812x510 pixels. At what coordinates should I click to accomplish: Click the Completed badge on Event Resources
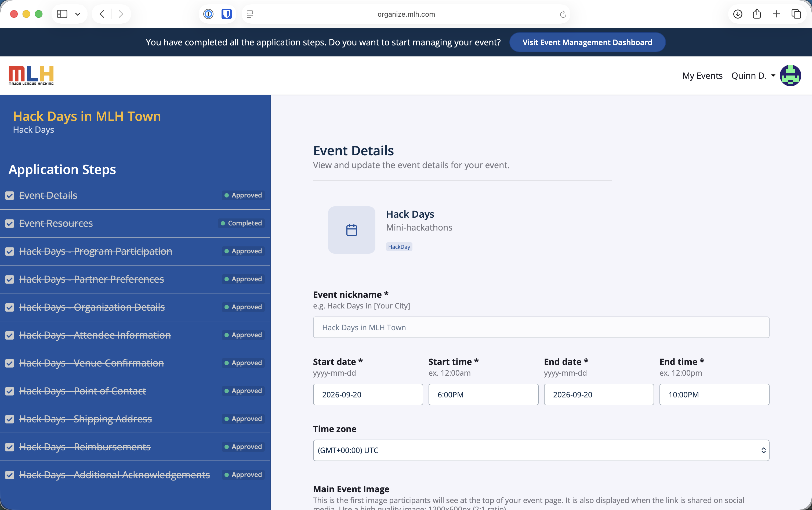click(241, 223)
